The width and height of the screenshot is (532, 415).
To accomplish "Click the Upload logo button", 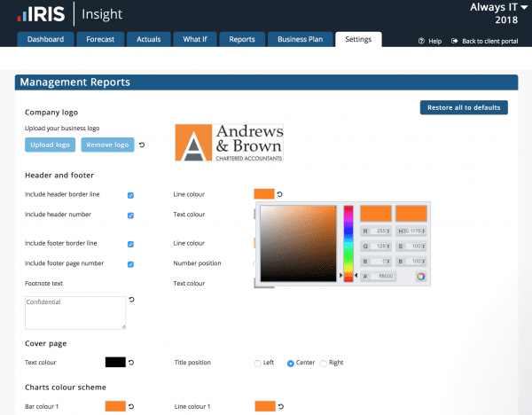I will click(50, 145).
